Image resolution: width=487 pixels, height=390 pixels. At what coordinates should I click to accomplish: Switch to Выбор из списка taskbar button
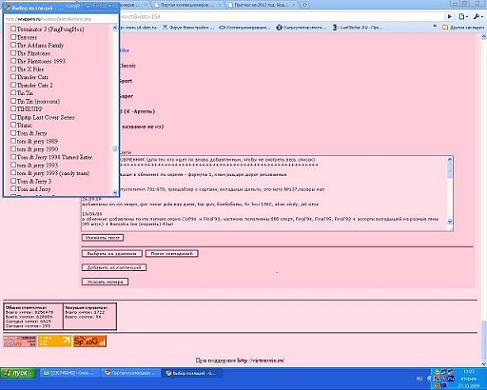[191, 373]
